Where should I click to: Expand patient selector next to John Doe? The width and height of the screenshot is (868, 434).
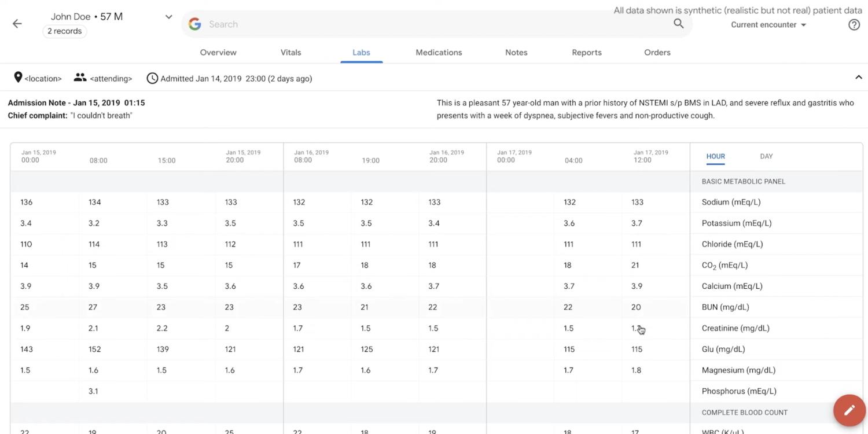168,17
